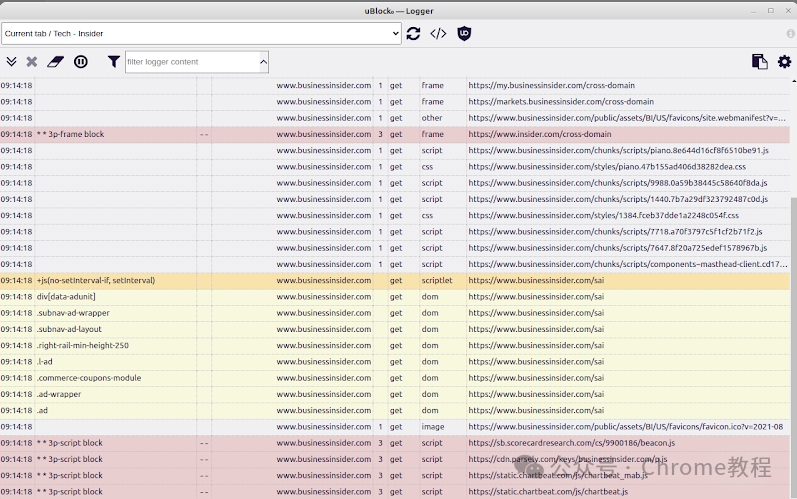Copy logger entries with clipboard icon
Image resolution: width=797 pixels, height=499 pixels.
click(x=759, y=62)
